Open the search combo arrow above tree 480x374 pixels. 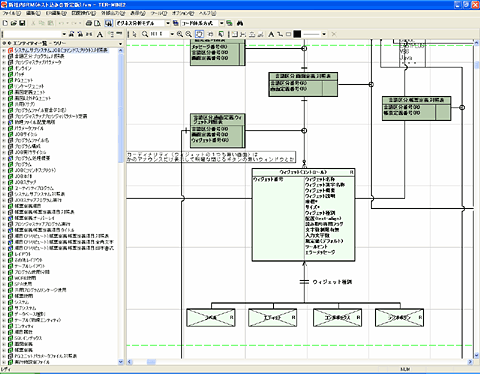64,34
